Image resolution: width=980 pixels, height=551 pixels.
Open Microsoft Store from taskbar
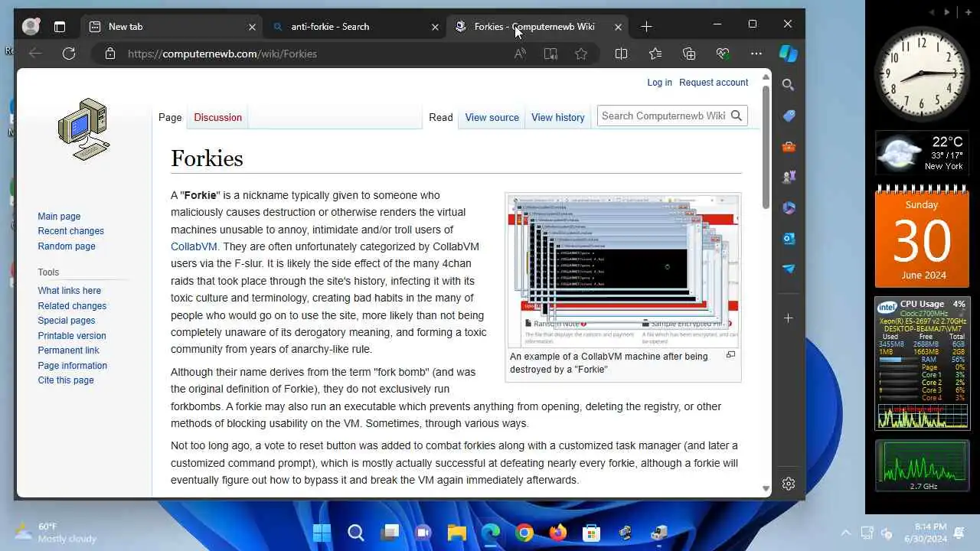coord(591,533)
